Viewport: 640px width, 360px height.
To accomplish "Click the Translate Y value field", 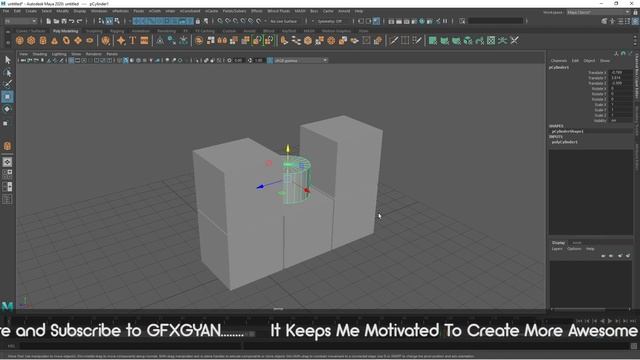I will [x=620, y=78].
